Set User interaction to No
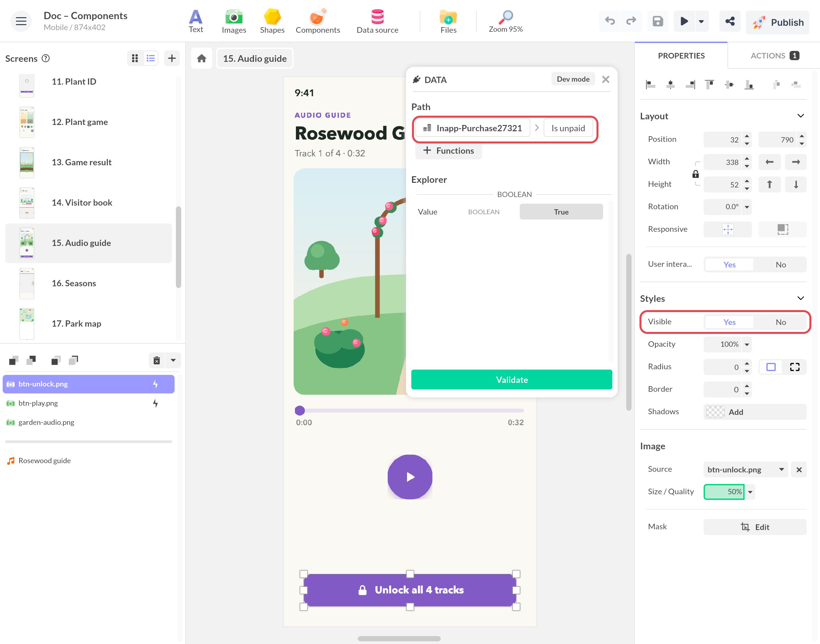This screenshot has width=820, height=644. pyautogui.click(x=780, y=264)
